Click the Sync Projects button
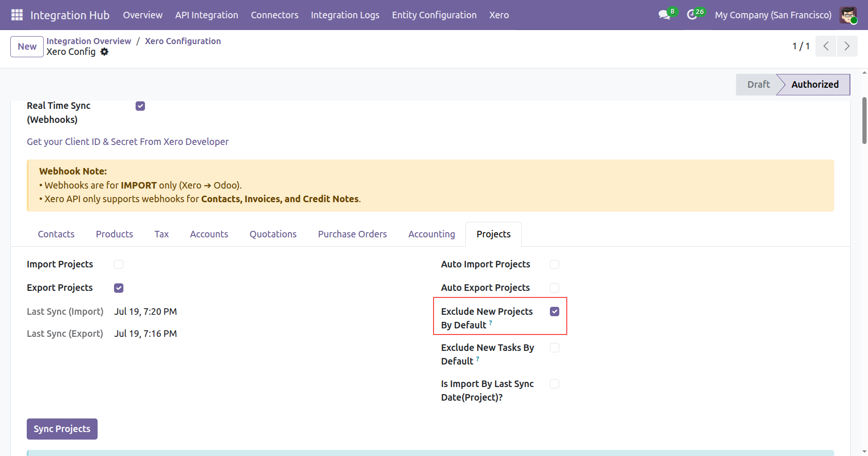The image size is (868, 456). [x=62, y=429]
